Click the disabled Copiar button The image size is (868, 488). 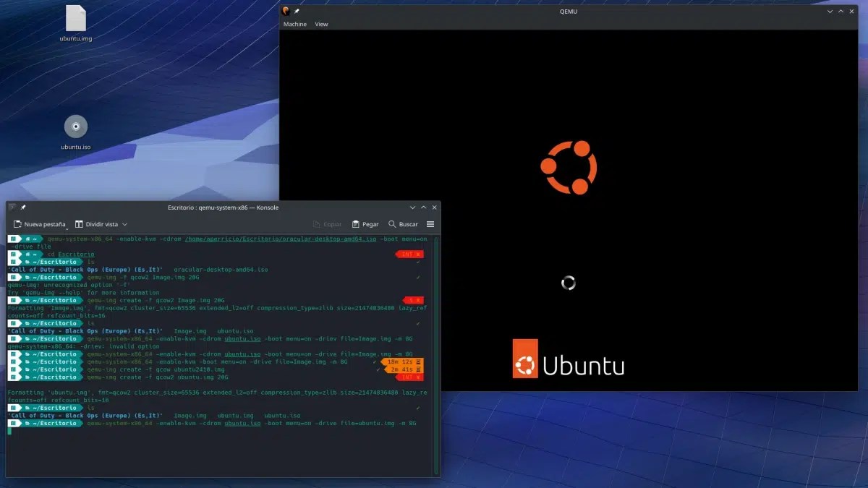tap(327, 224)
